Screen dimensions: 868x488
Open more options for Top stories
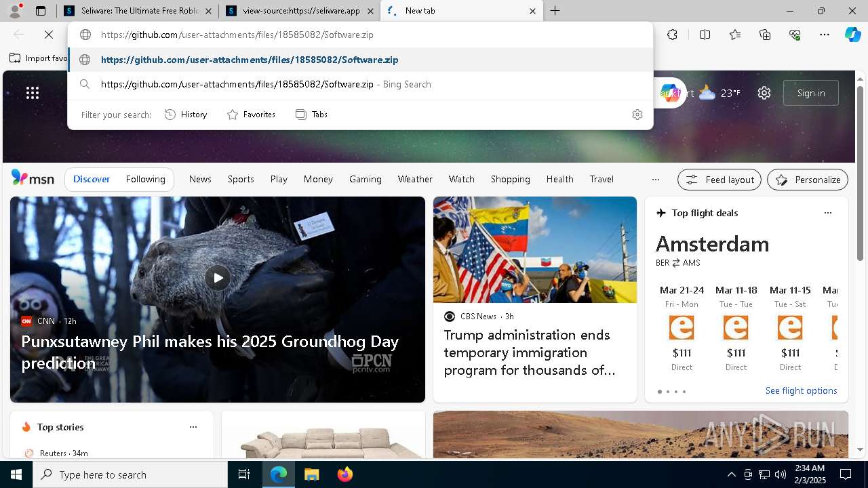(x=193, y=427)
